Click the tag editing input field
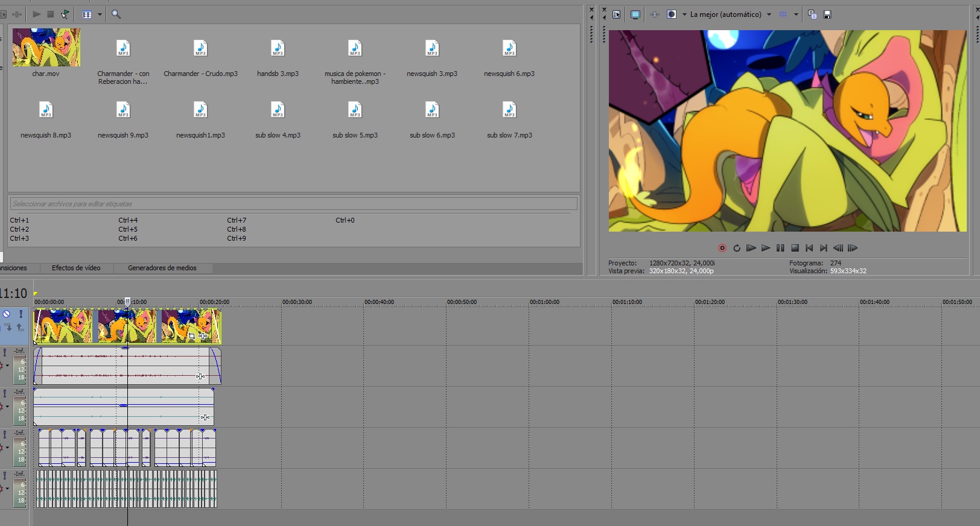Viewport: 980px width, 526px height. tap(293, 204)
